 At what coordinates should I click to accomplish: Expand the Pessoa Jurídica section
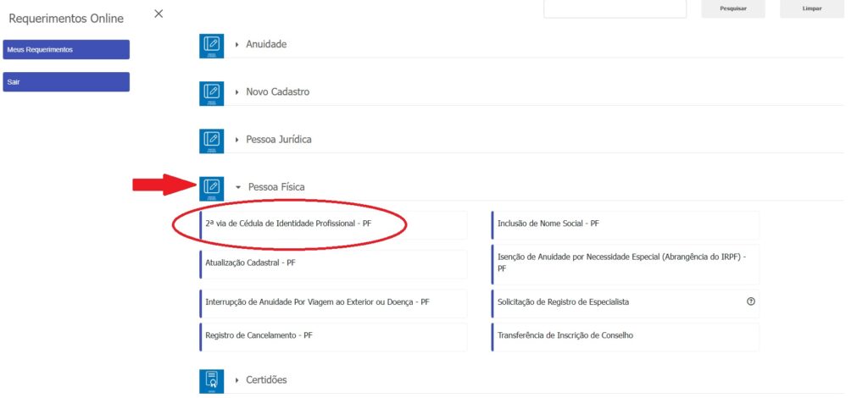[279, 139]
